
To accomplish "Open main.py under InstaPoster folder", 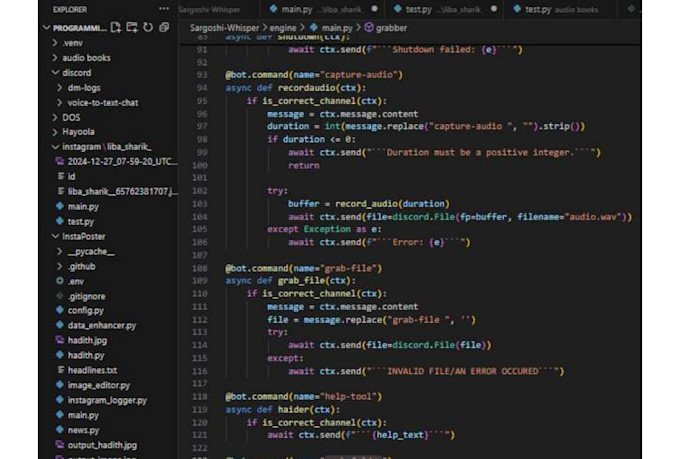I will pos(83,415).
